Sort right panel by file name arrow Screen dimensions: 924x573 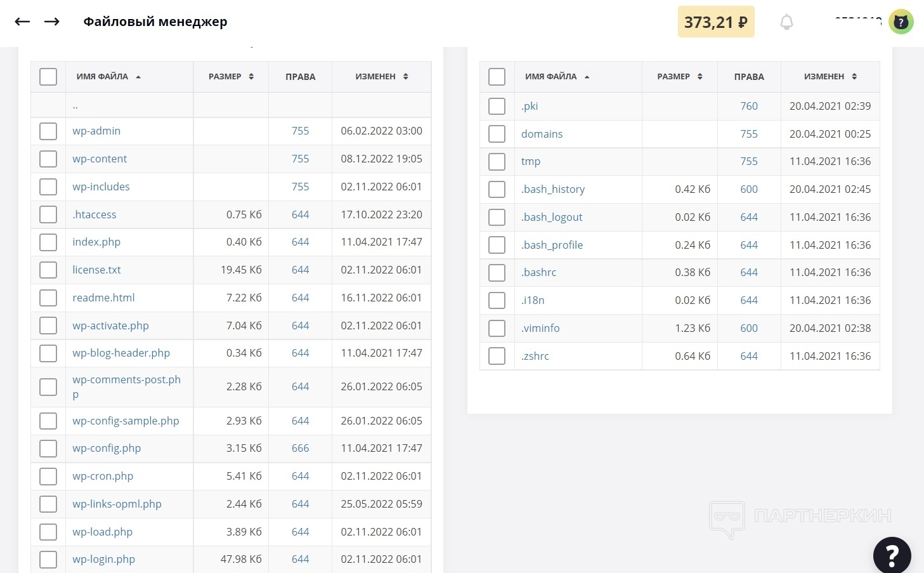587,77
